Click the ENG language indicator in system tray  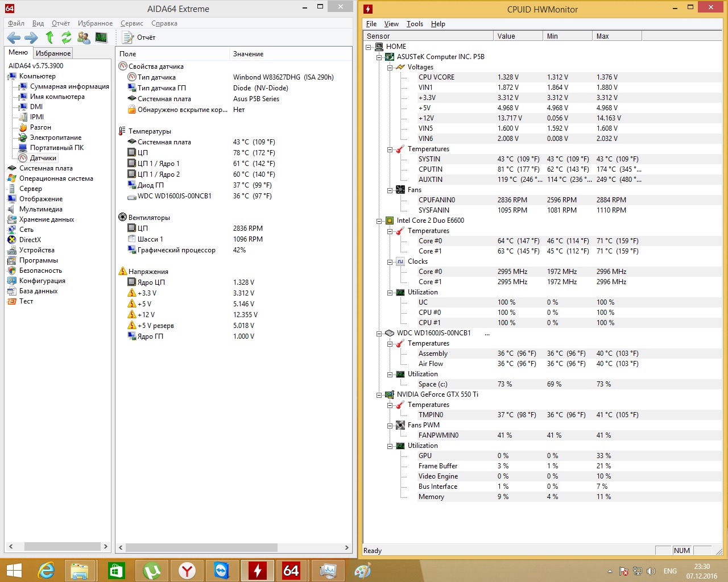tap(670, 571)
